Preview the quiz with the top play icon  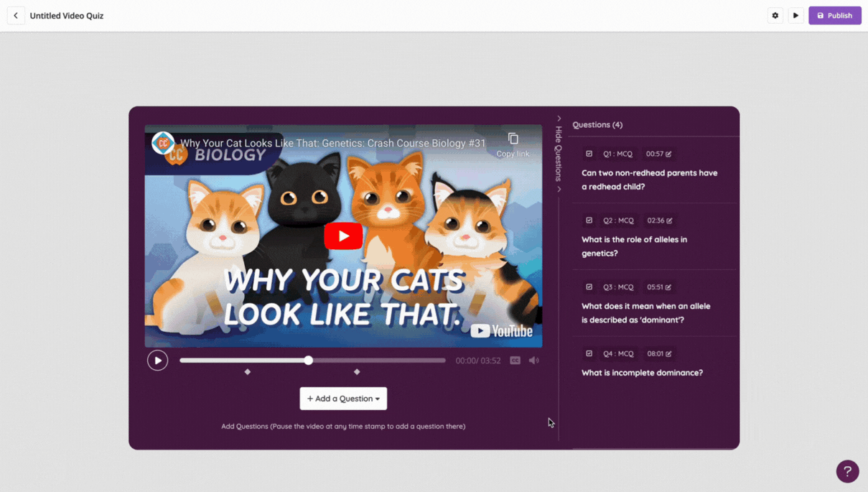795,15
